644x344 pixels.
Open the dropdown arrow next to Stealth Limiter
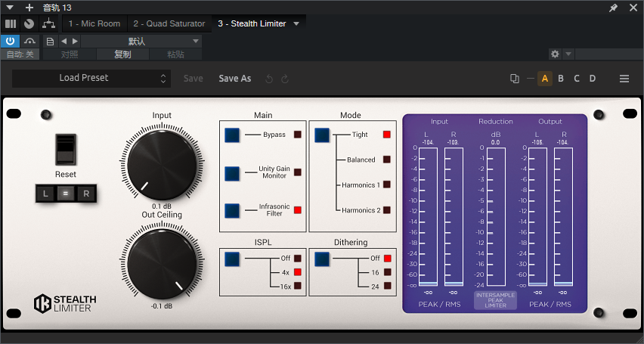coord(296,24)
